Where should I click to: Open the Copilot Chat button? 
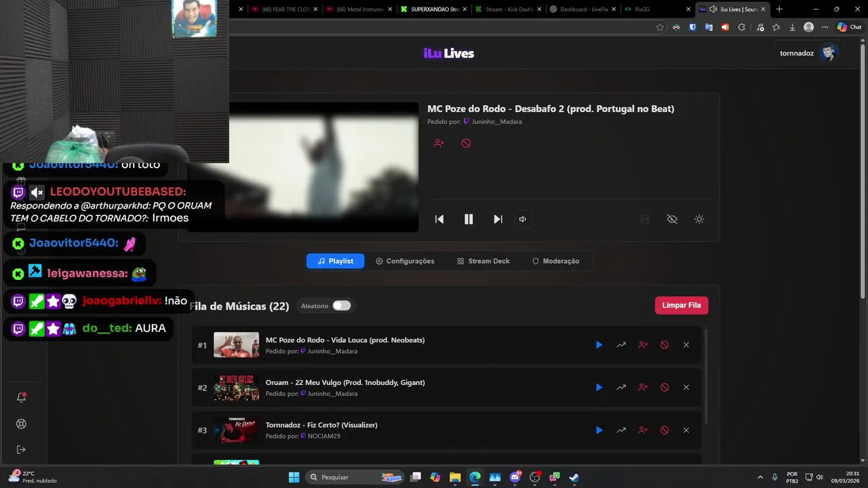pyautogui.click(x=849, y=27)
